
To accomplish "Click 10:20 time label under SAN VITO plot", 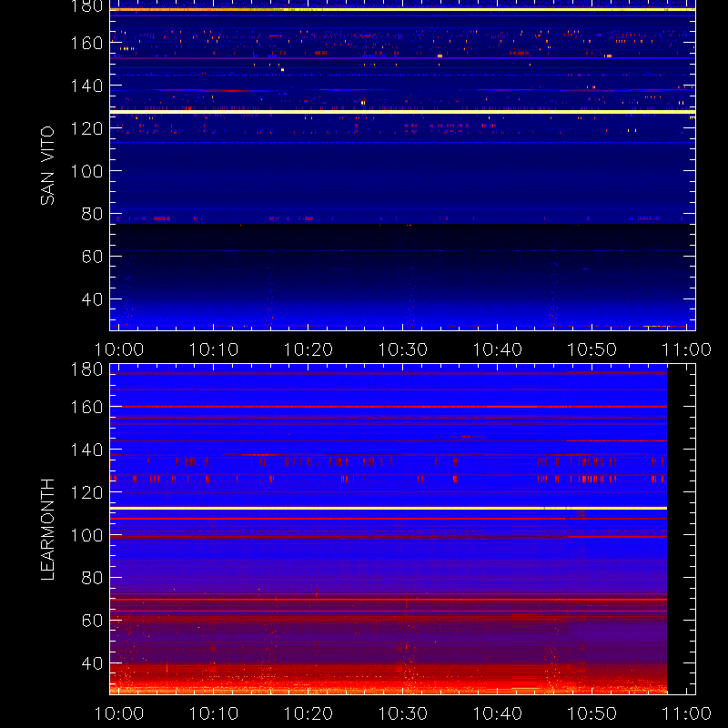I will [308, 349].
